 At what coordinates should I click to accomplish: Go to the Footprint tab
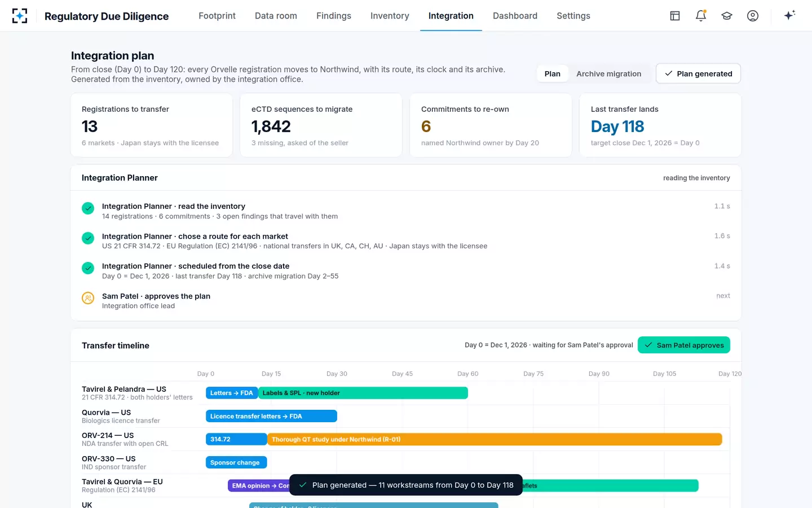(x=217, y=16)
